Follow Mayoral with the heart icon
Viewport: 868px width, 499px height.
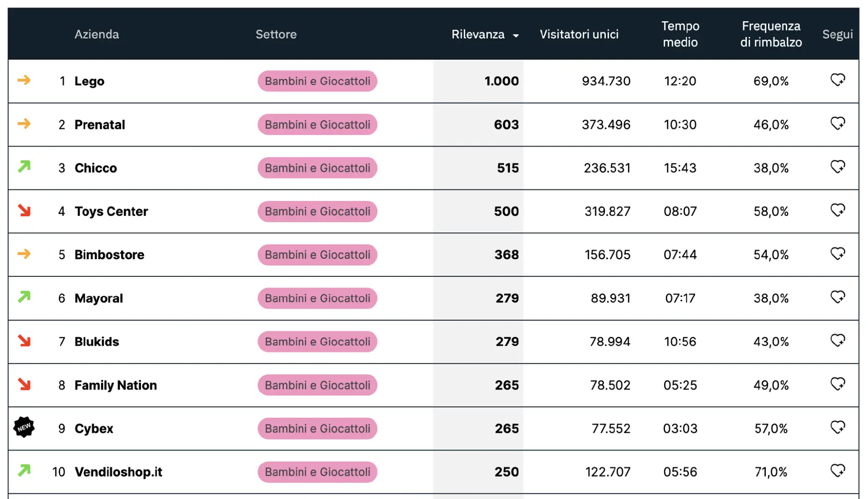click(837, 297)
